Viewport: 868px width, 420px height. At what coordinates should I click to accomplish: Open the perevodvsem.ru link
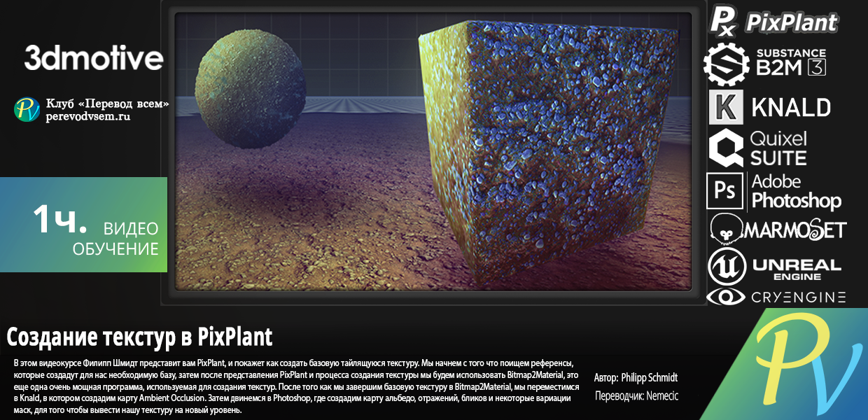pyautogui.click(x=88, y=117)
